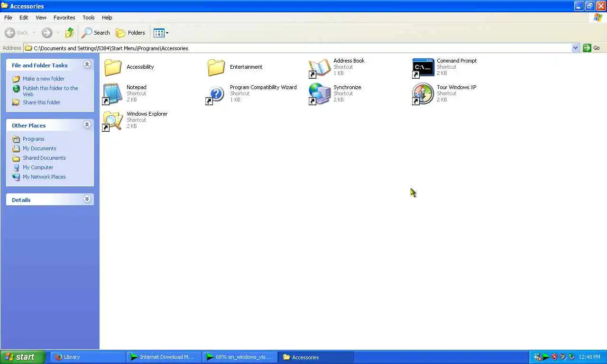607x364 pixels.
Task: Click the Publish to Web globe icon
Action: tap(16, 89)
